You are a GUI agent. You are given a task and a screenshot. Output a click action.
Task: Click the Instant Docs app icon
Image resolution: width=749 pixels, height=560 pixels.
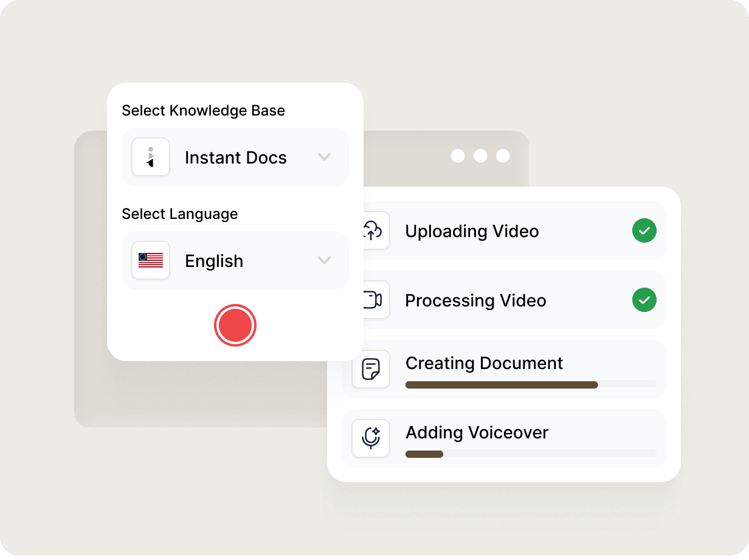coord(150,157)
